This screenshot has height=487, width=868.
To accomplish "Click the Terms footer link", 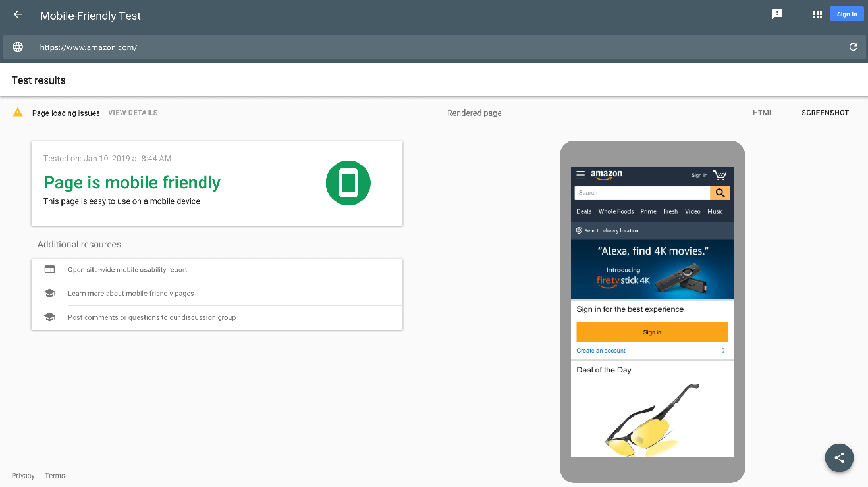I will (55, 476).
